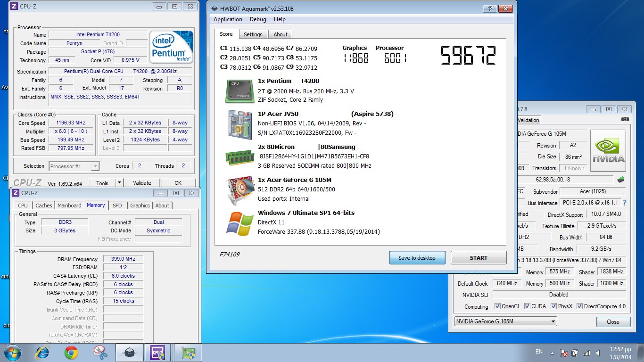Click the CAS# Latency 6.0 clocks value
Screen dimensions: 644x362
coord(123,276)
